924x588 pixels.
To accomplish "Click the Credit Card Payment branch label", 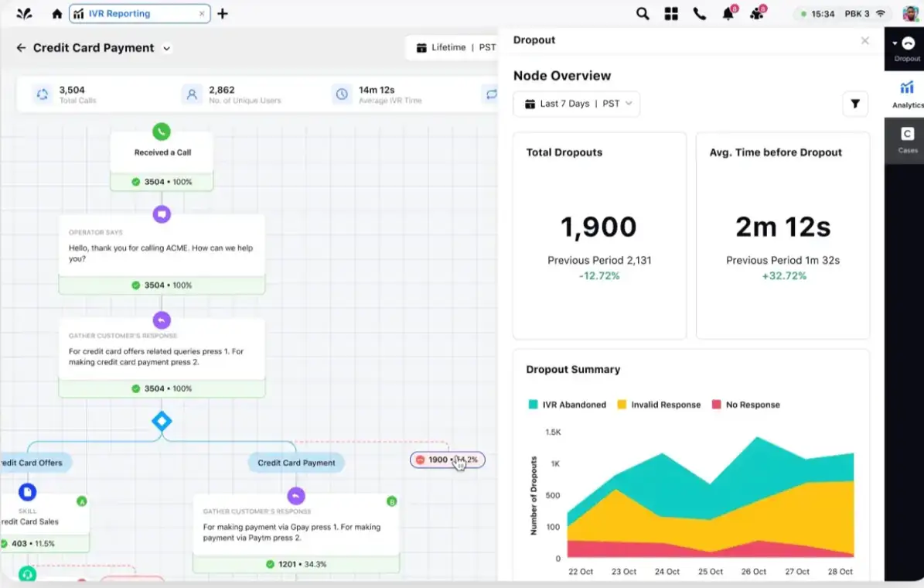I will pos(296,463).
